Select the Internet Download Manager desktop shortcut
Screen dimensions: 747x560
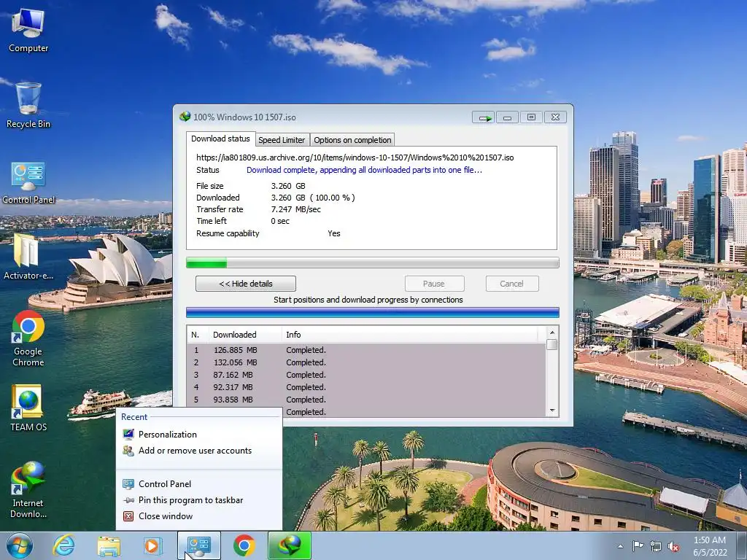[28, 489]
